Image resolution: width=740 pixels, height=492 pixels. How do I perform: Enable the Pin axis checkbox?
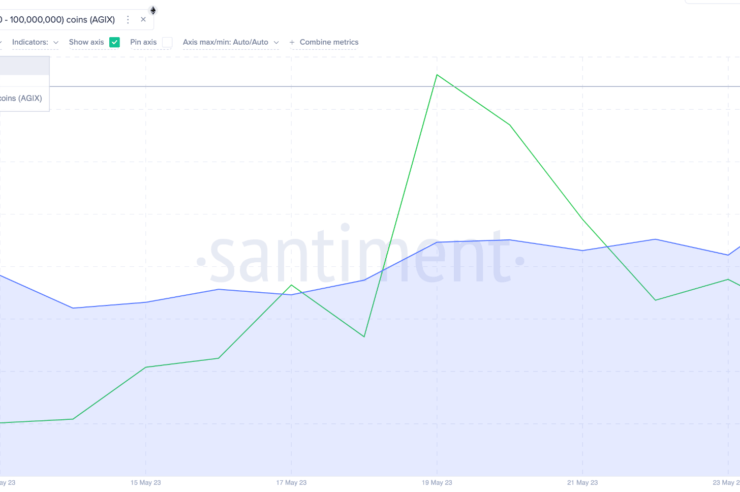[x=167, y=42]
